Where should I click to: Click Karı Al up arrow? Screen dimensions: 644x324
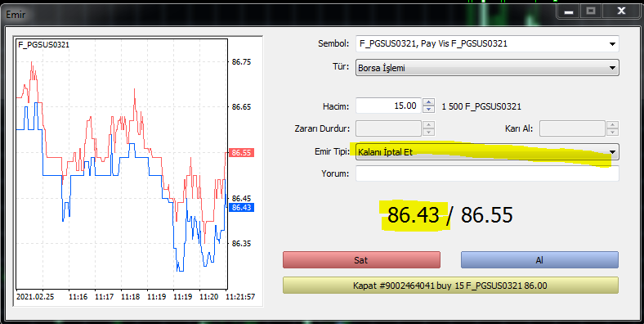click(x=612, y=125)
